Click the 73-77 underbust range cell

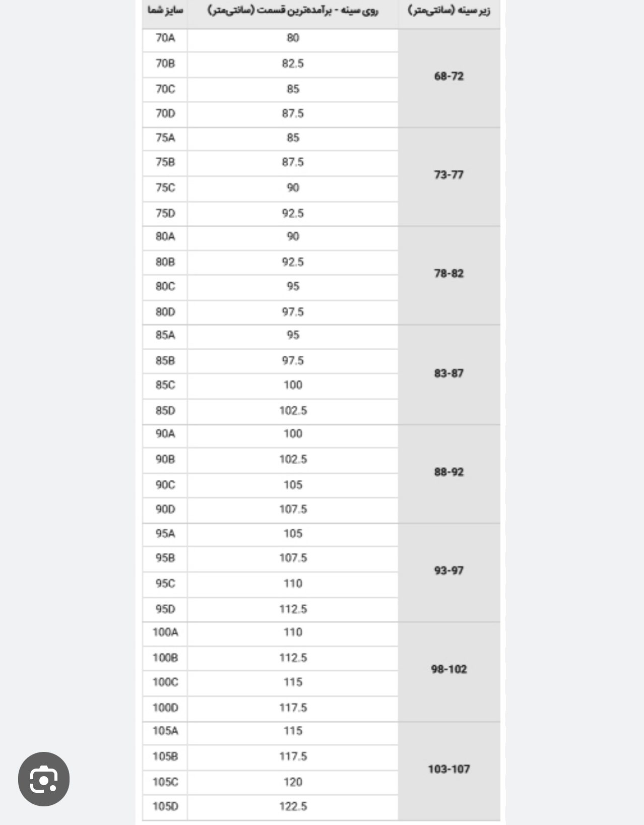(x=448, y=175)
